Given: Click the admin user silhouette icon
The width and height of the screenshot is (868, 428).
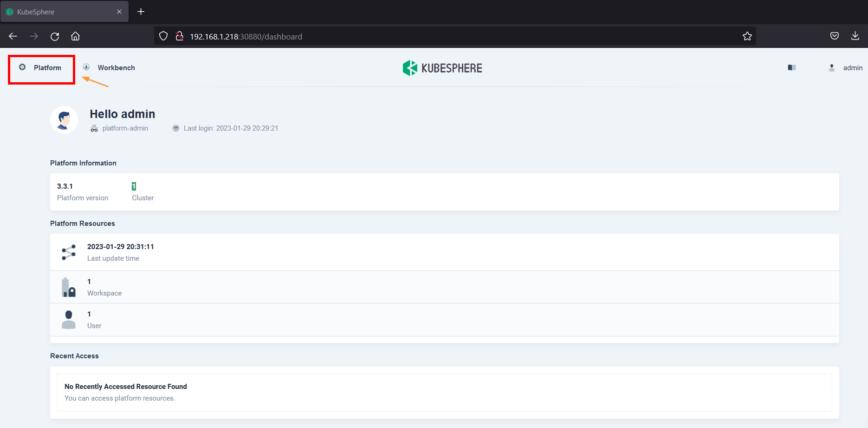Looking at the screenshot, I should click(x=832, y=68).
